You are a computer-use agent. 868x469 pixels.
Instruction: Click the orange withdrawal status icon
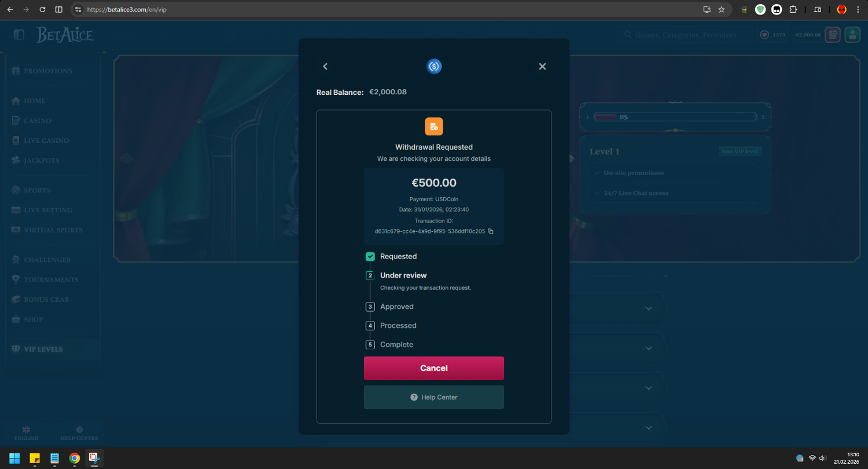[434, 126]
